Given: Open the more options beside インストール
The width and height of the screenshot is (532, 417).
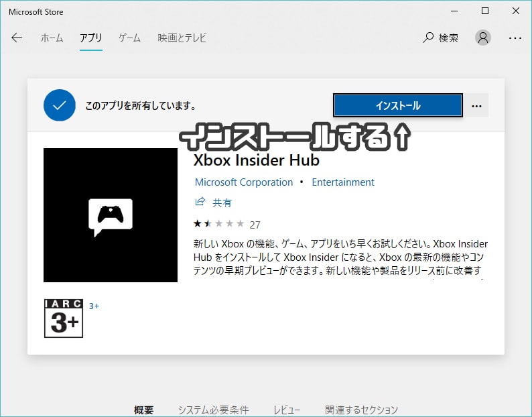Looking at the screenshot, I should pos(476,106).
